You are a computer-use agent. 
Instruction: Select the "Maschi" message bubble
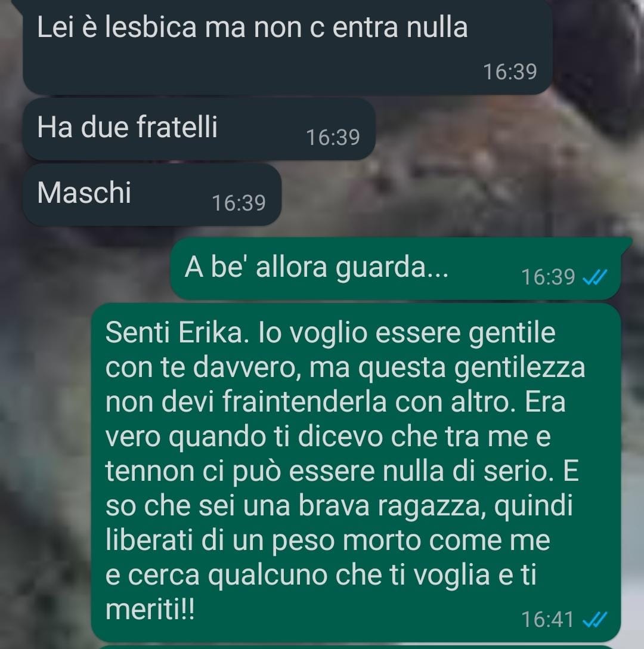pos(152,194)
